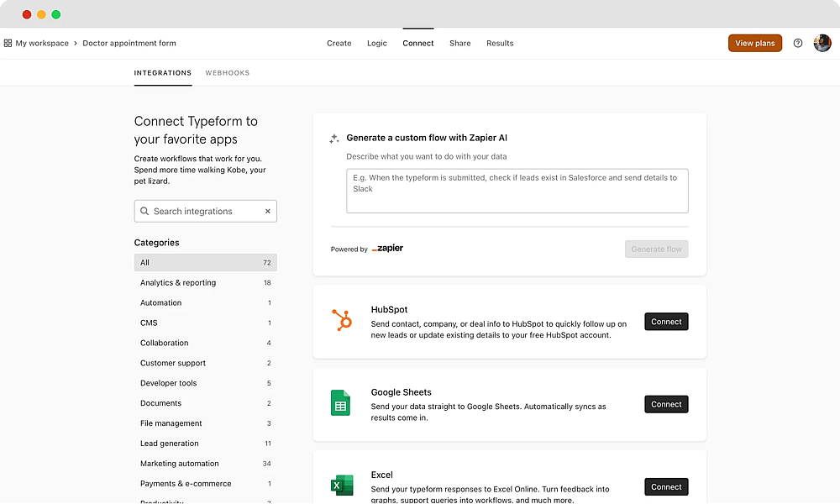Click the Zapier AI description textbox
This screenshot has width=840, height=504.
(517, 192)
